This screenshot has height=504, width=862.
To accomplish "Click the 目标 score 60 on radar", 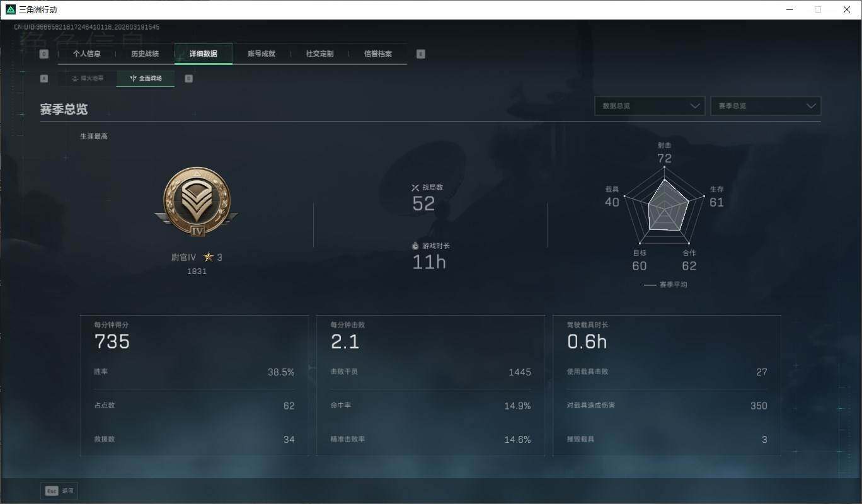I will click(x=640, y=266).
